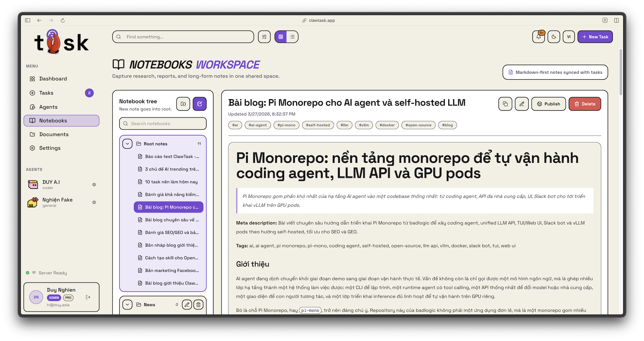This screenshot has height=341, width=644.
Task: Click the notifications bell icon
Action: (538, 37)
